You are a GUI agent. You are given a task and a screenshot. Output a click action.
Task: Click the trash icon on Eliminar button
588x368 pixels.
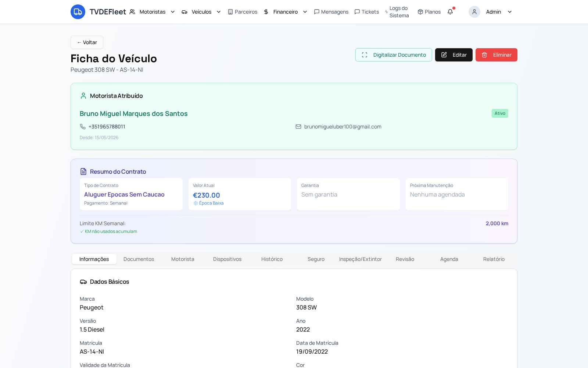click(x=484, y=55)
